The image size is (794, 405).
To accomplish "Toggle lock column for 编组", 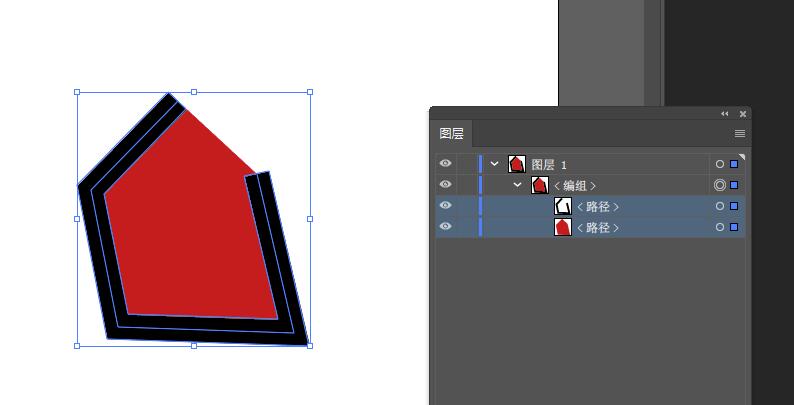I will pyautogui.click(x=465, y=185).
